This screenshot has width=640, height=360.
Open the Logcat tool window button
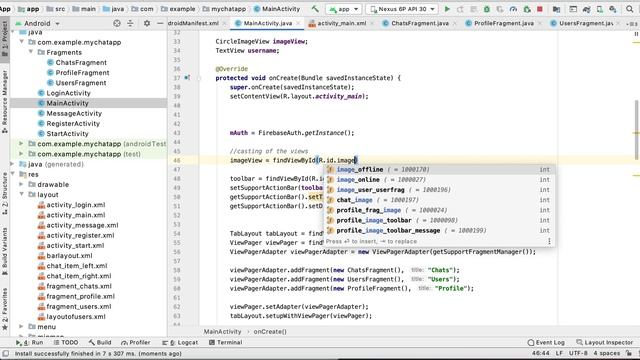click(x=180, y=342)
